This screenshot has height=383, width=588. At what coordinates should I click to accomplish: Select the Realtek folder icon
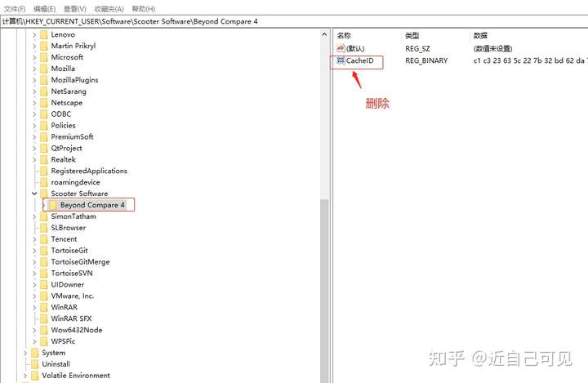[44, 159]
